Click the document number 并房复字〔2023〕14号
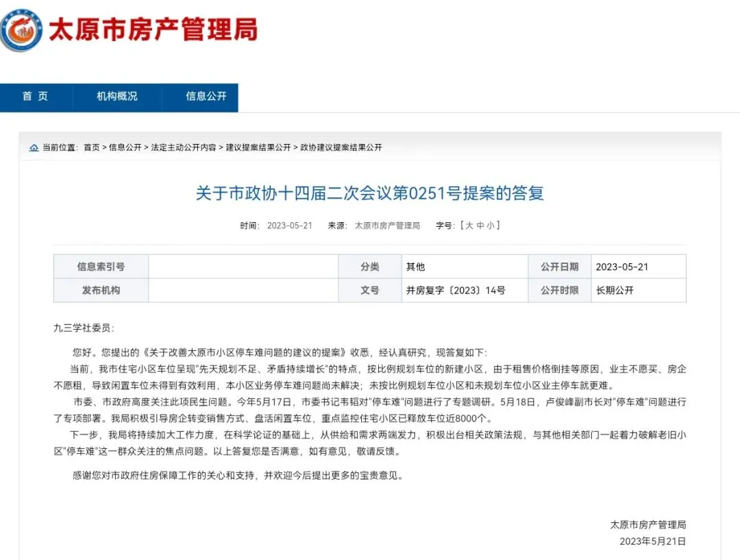The image size is (740, 560). (x=456, y=291)
